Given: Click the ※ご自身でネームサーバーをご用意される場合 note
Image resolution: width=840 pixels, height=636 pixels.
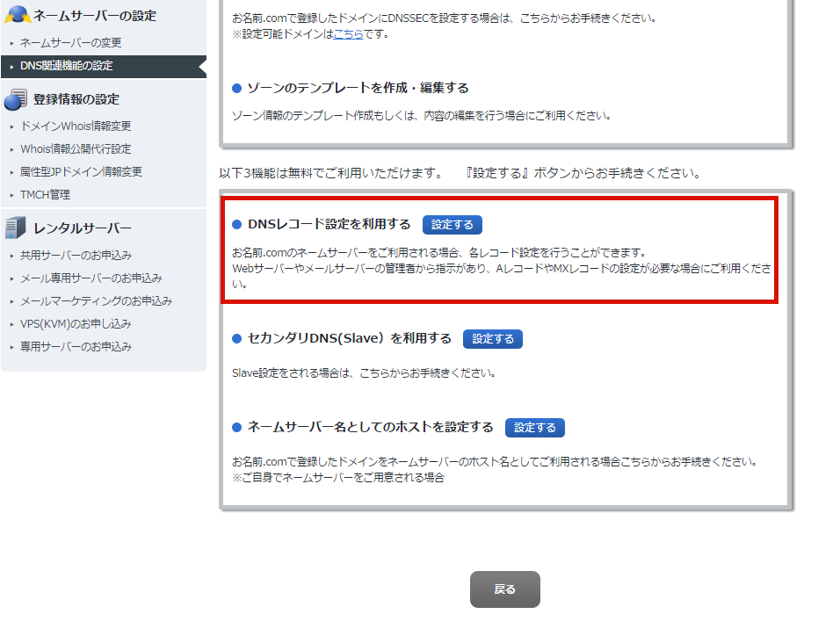Looking at the screenshot, I should click(x=338, y=478).
